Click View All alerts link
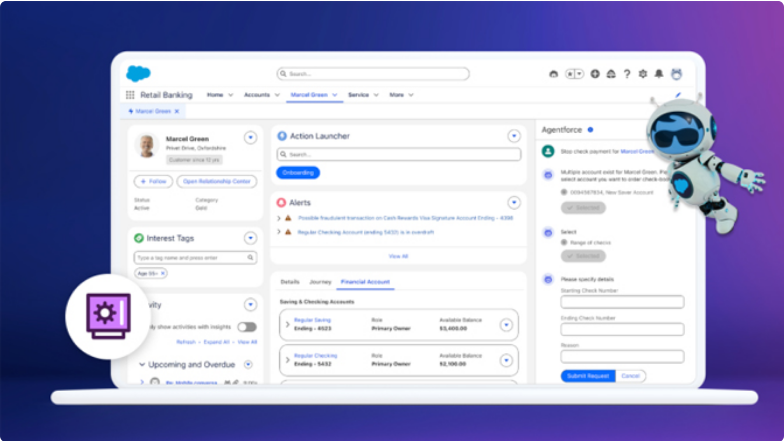 pos(398,256)
